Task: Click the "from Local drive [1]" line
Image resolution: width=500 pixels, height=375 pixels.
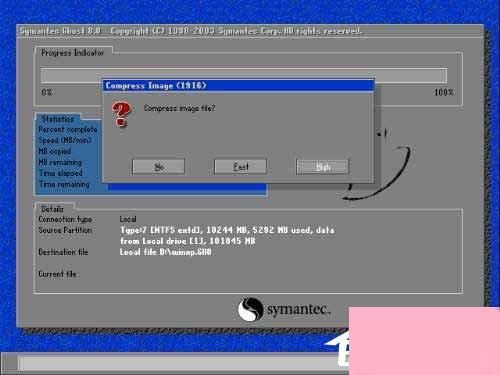Action: click(188, 241)
